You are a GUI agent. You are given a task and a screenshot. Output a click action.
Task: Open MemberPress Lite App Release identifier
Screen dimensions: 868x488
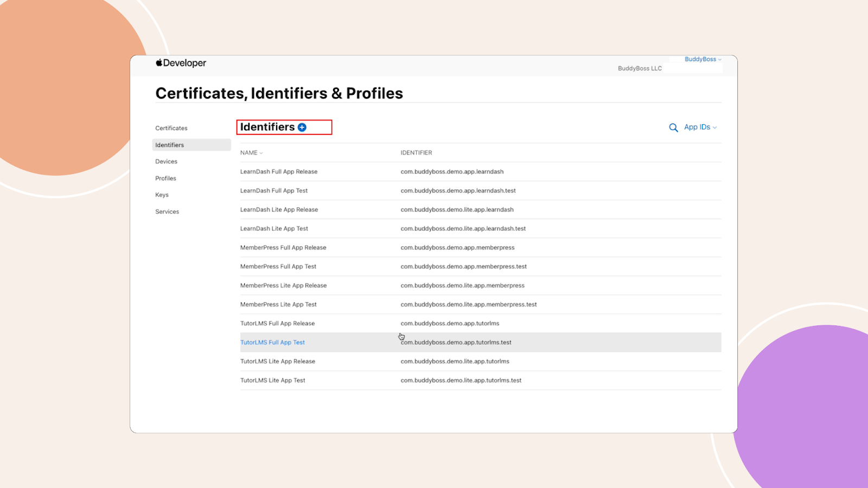(284, 286)
